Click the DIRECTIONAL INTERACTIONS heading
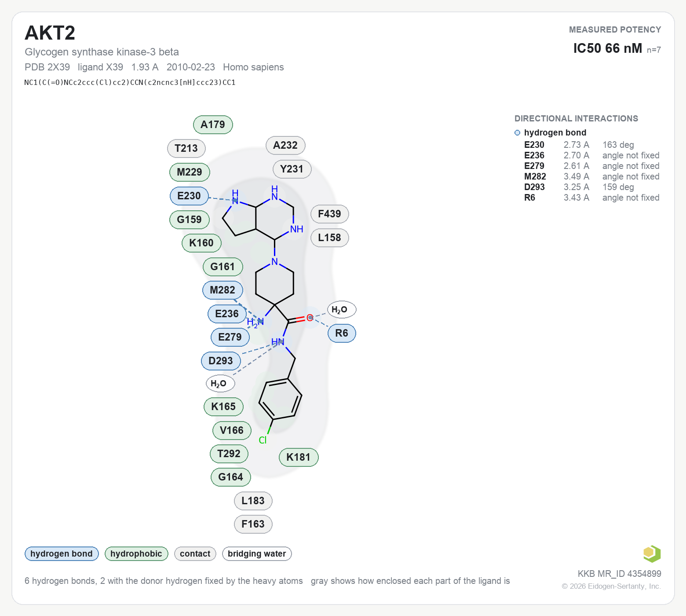The width and height of the screenshot is (686, 616). 577,118
